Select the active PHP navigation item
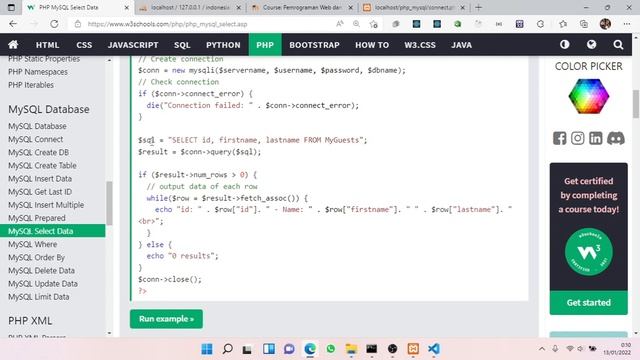 [265, 45]
